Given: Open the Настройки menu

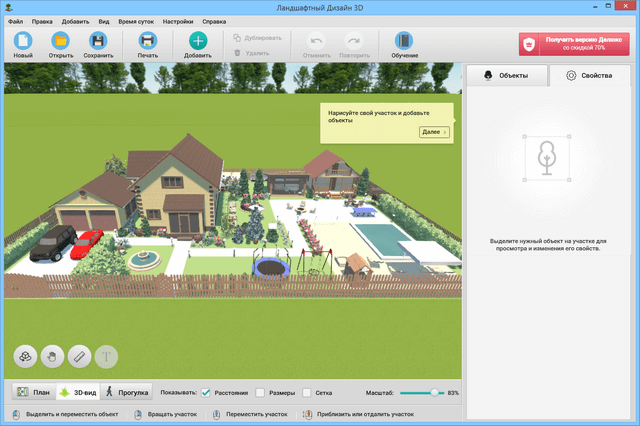Looking at the screenshot, I should tap(179, 20).
